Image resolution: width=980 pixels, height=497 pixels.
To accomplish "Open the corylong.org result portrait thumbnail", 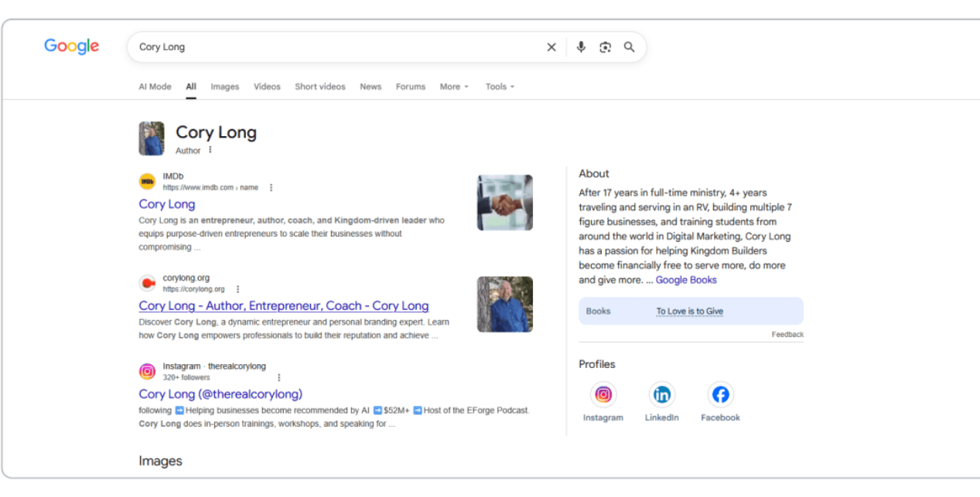I will (505, 305).
